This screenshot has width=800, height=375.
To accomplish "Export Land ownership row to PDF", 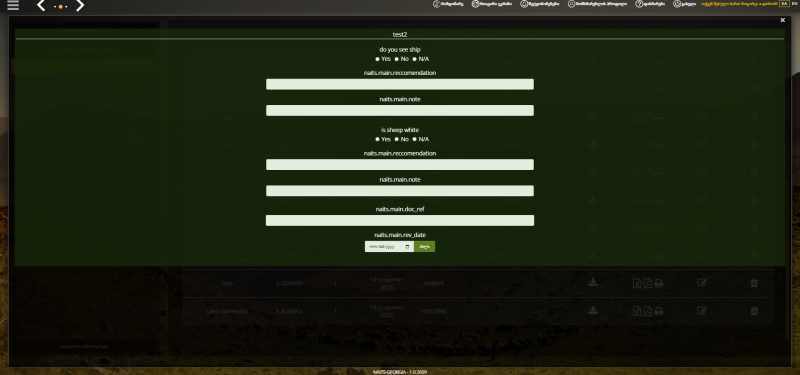I will tap(647, 311).
